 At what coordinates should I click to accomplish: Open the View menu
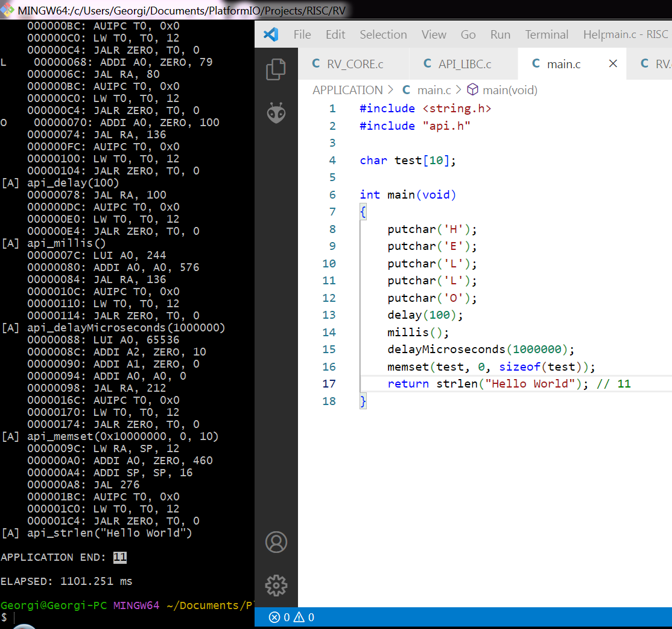pos(434,35)
